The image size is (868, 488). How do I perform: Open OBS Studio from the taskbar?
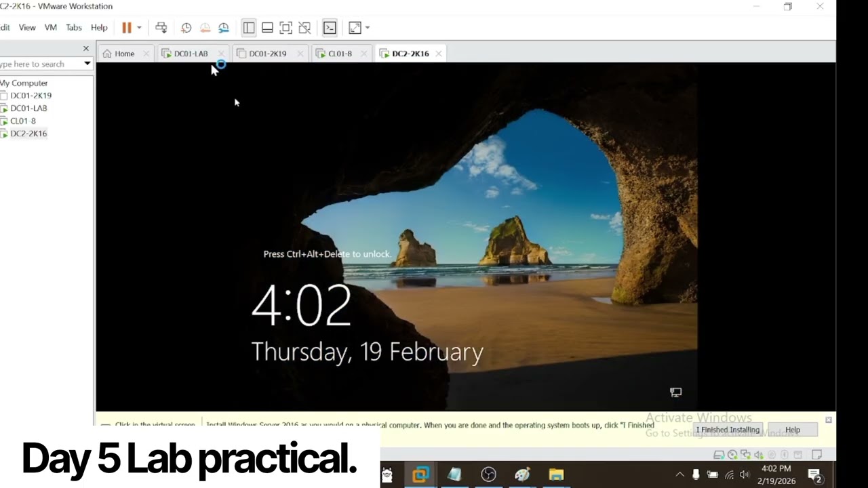[488, 474]
